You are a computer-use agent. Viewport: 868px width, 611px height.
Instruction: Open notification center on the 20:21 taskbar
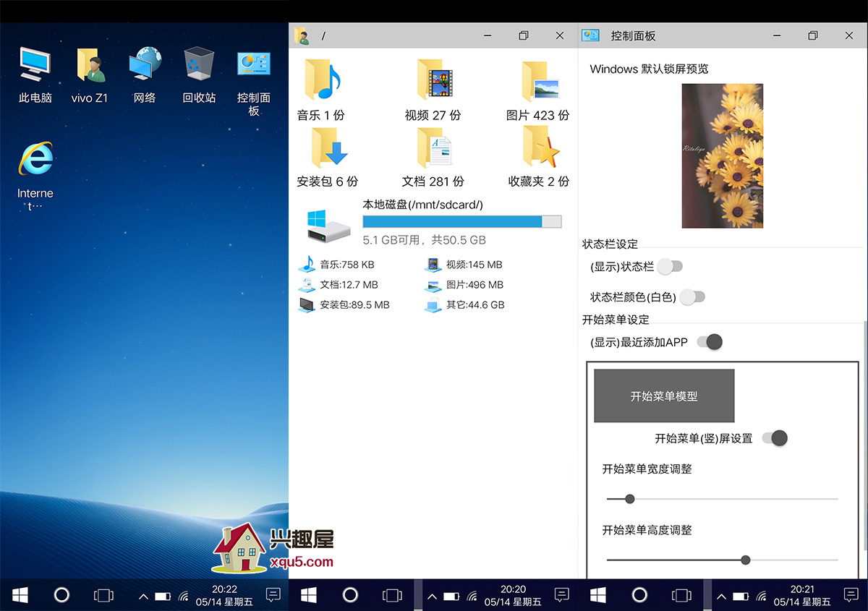coord(851,595)
